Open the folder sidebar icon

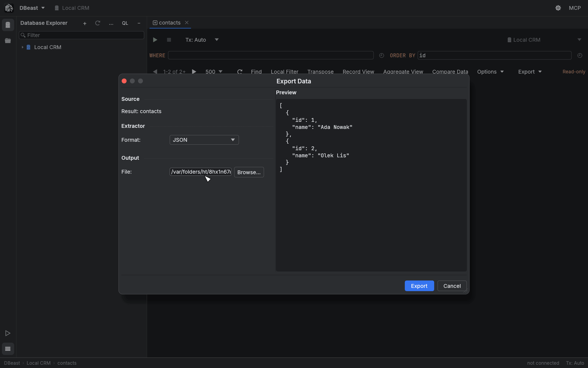click(8, 41)
